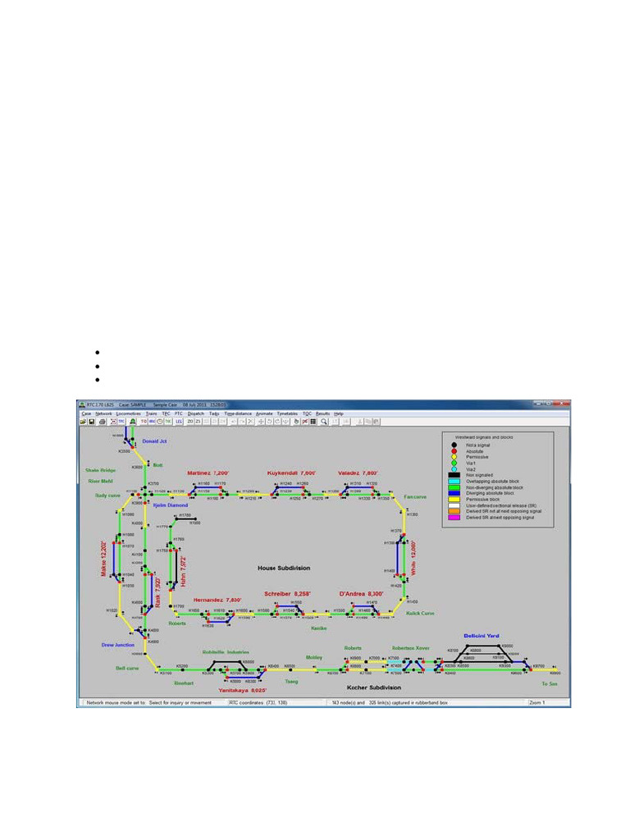This screenshot has width=630, height=840.
Task: Click the magenta Derived SR legend swatch
Action: tap(454, 518)
